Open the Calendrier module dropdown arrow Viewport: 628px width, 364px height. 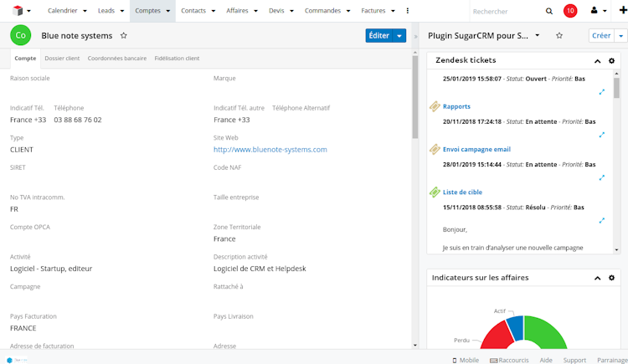(x=85, y=11)
